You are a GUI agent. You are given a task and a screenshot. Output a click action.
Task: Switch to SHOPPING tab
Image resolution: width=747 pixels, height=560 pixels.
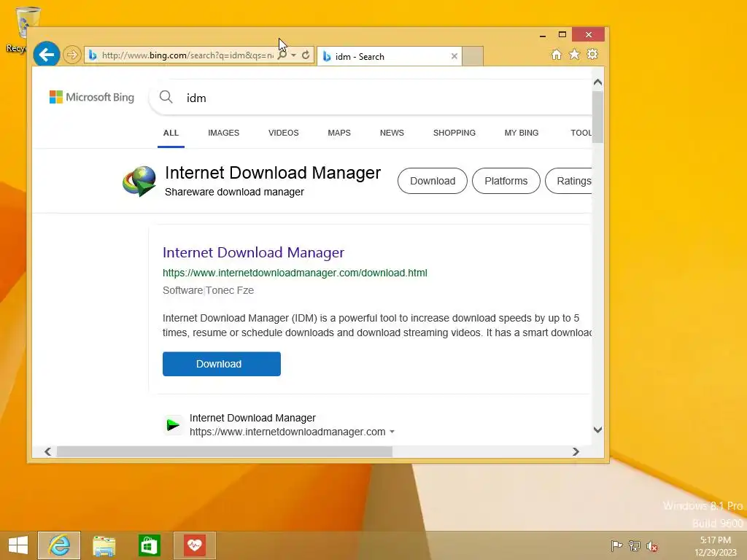[454, 133]
